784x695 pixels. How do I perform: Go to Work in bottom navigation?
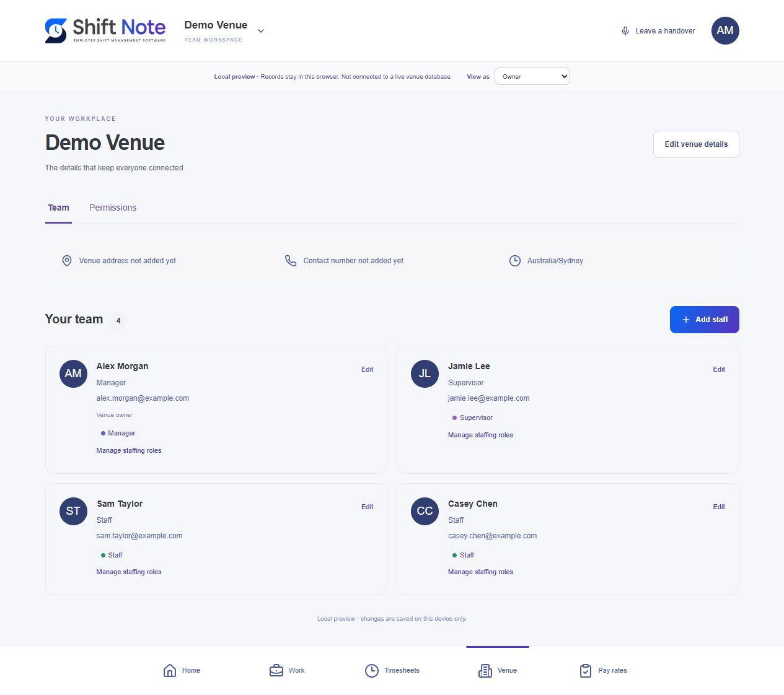click(x=287, y=670)
